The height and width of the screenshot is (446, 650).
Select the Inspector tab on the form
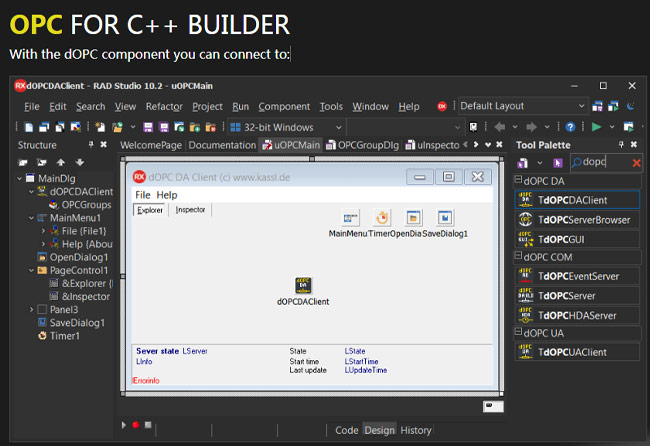[x=190, y=210]
